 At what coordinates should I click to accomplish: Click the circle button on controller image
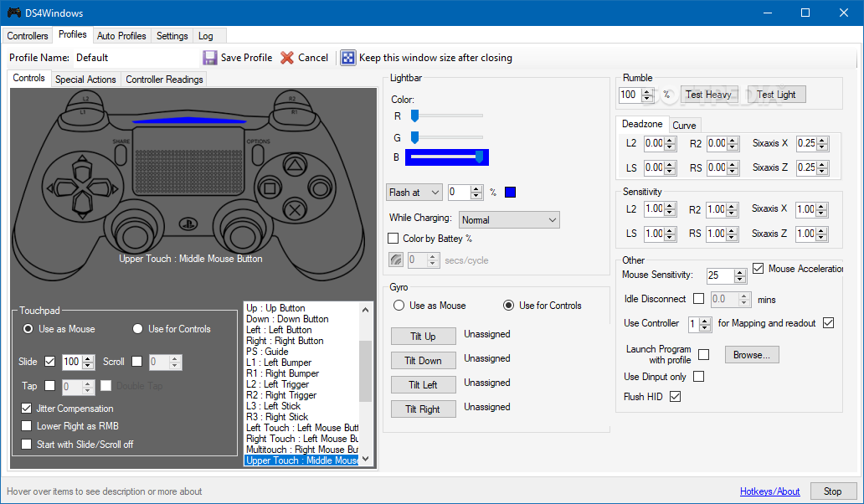[x=320, y=188]
